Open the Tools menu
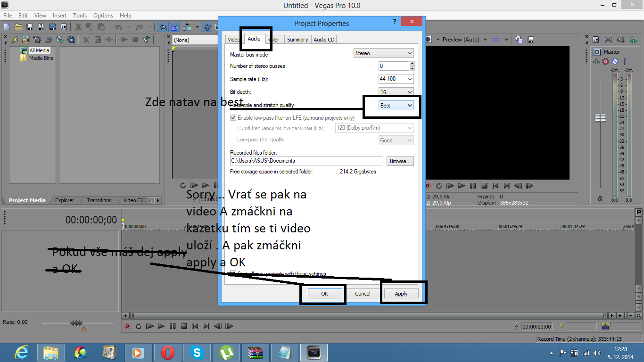The image size is (644, 362). [80, 16]
